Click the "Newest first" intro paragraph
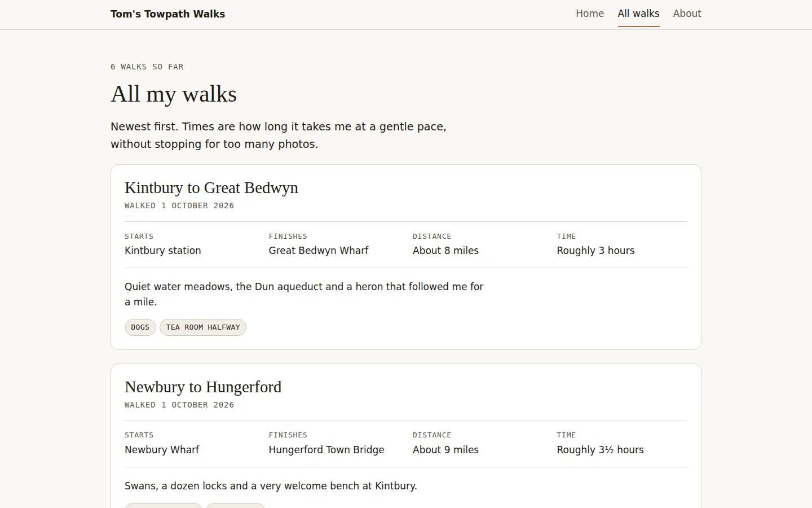 click(x=279, y=135)
